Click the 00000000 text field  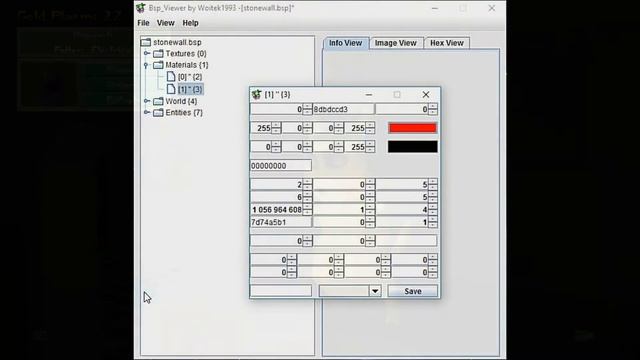(281, 166)
